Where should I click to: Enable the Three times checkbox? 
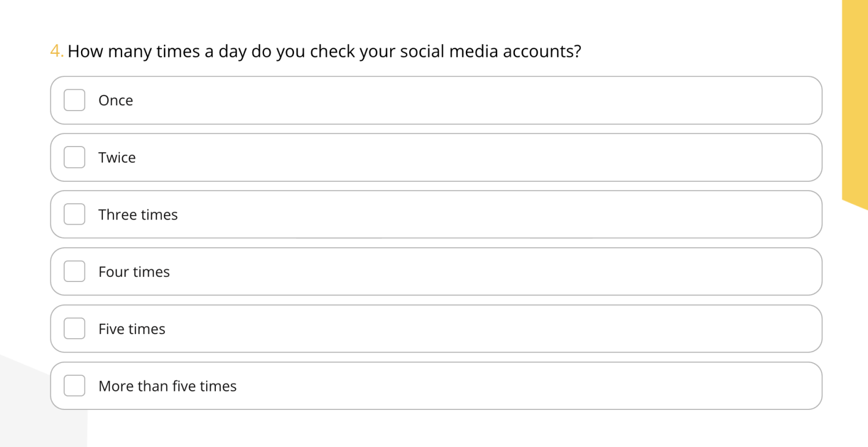coord(74,214)
